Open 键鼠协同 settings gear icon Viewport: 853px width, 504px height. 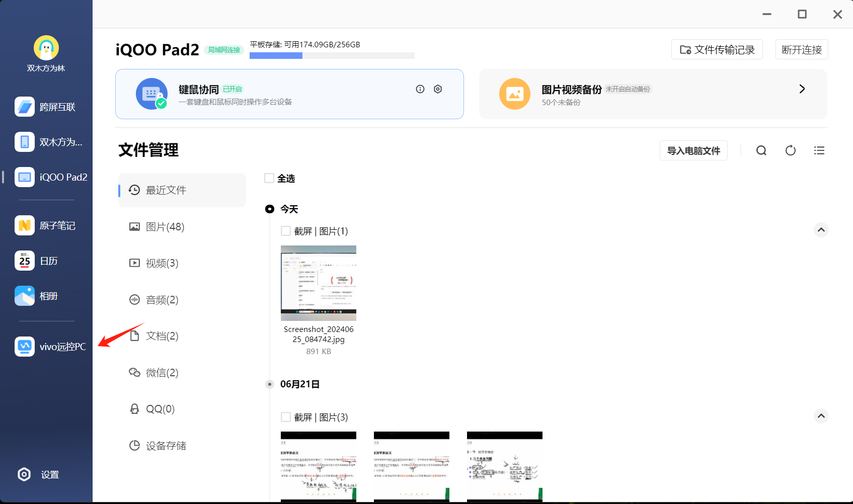click(x=438, y=89)
